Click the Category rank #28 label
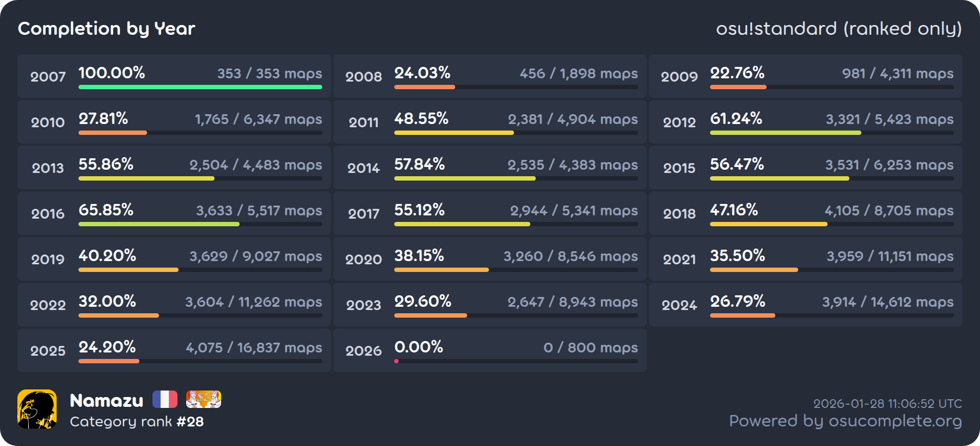The width and height of the screenshot is (980, 446). click(137, 422)
